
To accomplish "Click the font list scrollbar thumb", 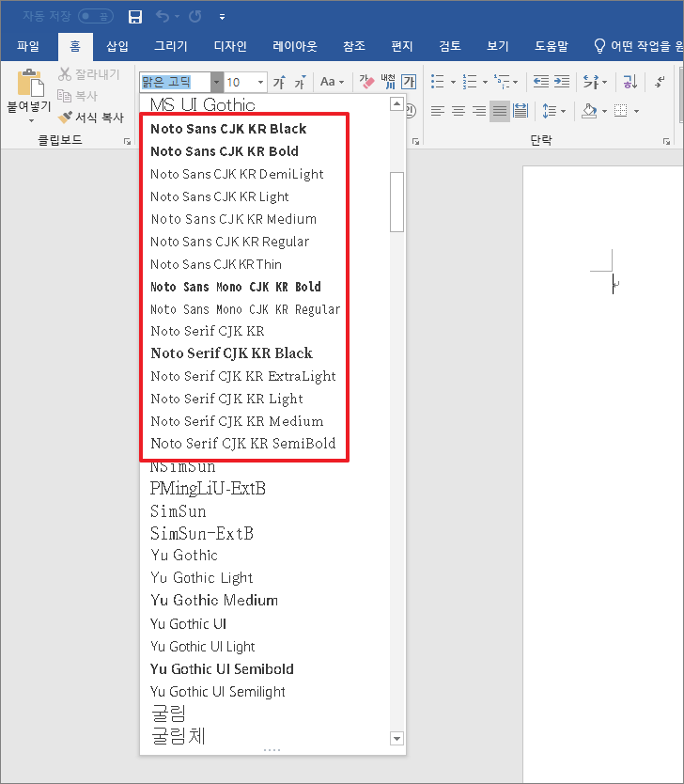I will pos(396,202).
